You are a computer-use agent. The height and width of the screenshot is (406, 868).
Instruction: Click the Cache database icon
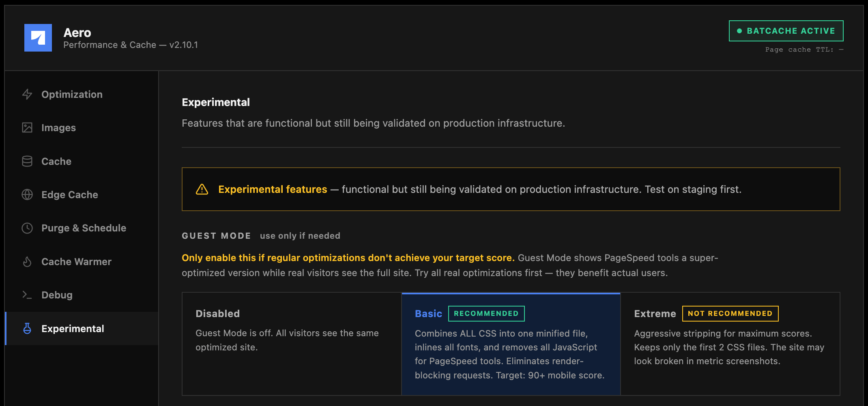(x=27, y=161)
